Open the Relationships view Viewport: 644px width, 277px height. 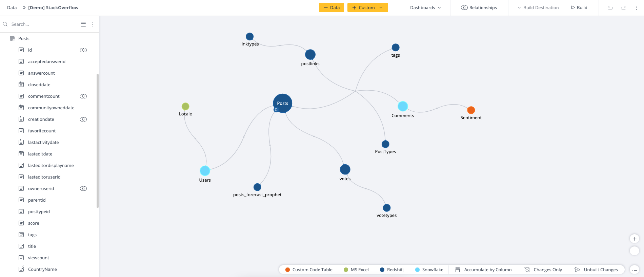tap(479, 7)
